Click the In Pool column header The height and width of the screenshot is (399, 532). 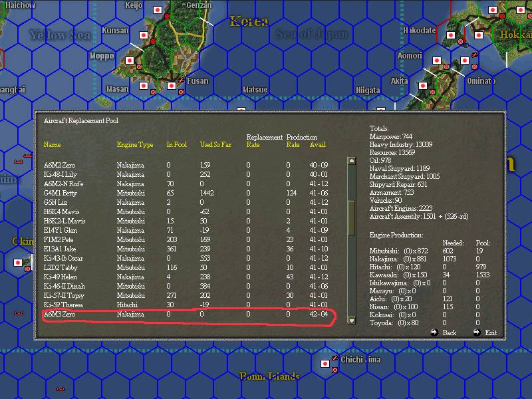click(177, 144)
